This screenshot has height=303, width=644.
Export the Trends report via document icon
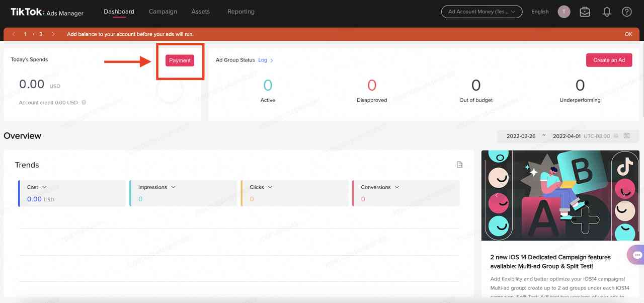(459, 165)
